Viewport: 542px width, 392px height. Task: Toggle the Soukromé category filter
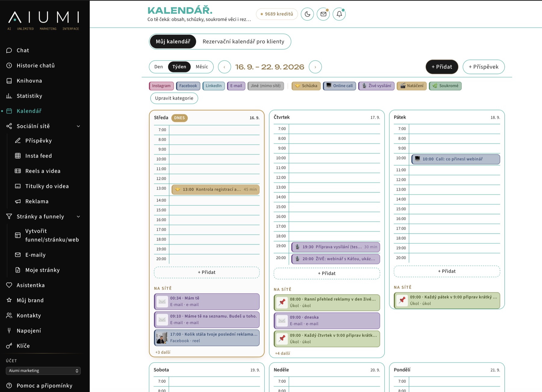(445, 86)
